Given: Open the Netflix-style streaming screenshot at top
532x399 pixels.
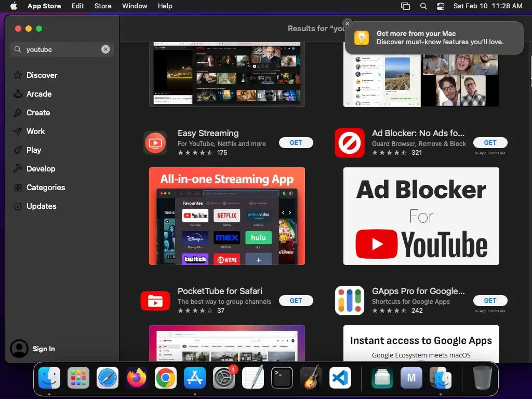Looking at the screenshot, I should point(227,74).
